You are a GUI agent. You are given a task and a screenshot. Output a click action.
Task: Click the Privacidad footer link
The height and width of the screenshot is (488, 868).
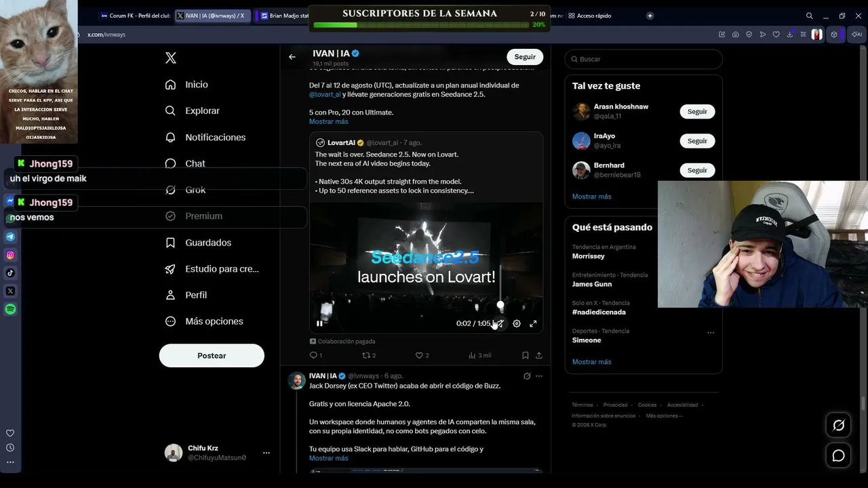[x=615, y=405]
